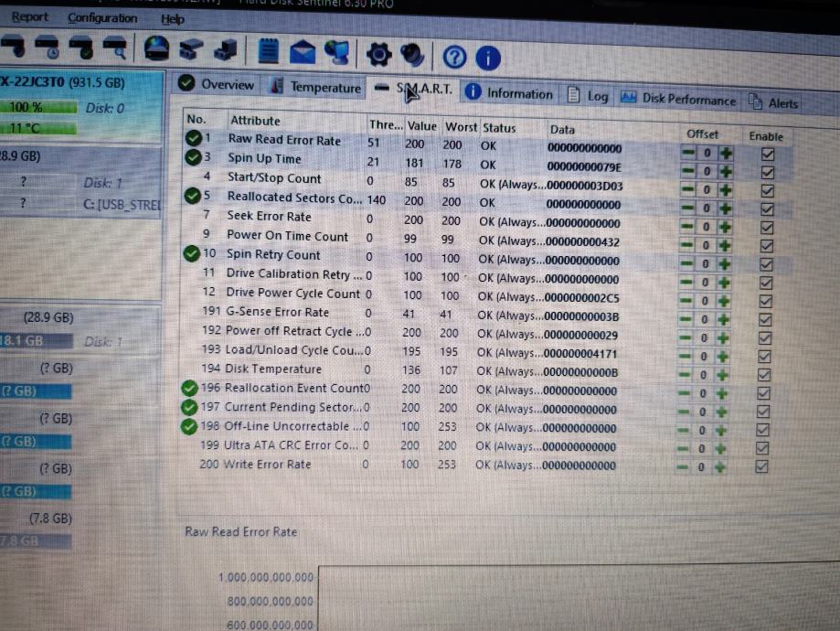The image size is (840, 631).
Task: Open the Log tab
Action: click(589, 96)
